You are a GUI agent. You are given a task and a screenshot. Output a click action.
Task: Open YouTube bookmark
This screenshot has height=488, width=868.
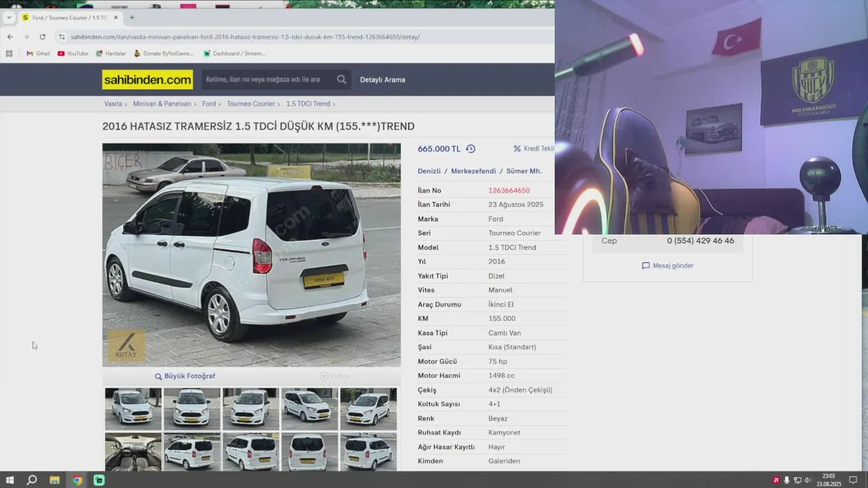click(73, 54)
